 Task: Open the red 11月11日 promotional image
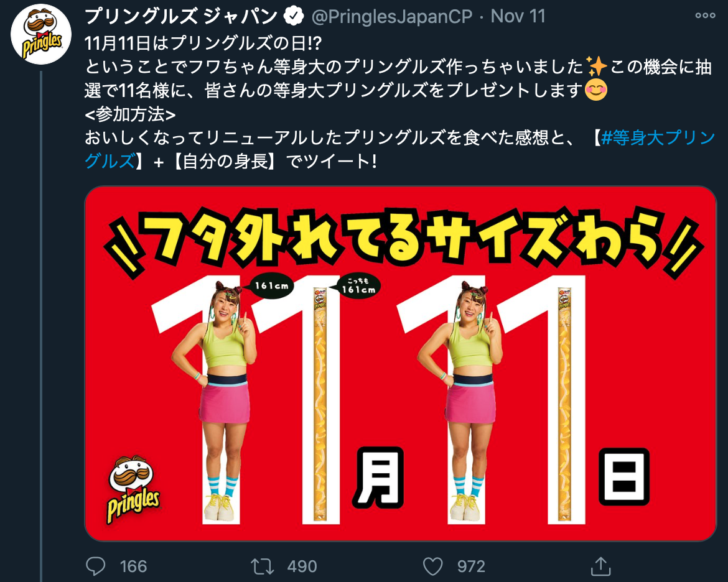coord(401,363)
